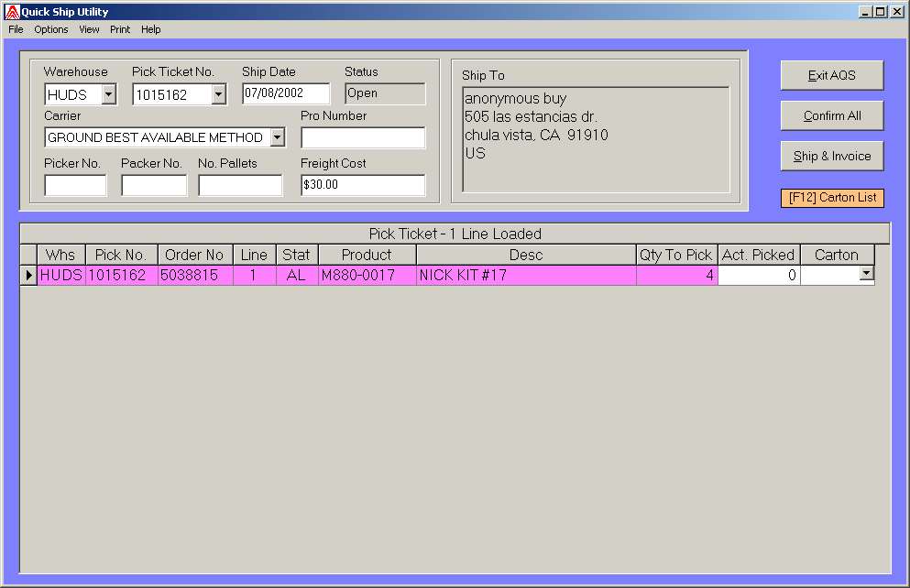Expand the Pick Ticket No. dropdown arrow
Screen dimensions: 910x588
(x=218, y=94)
